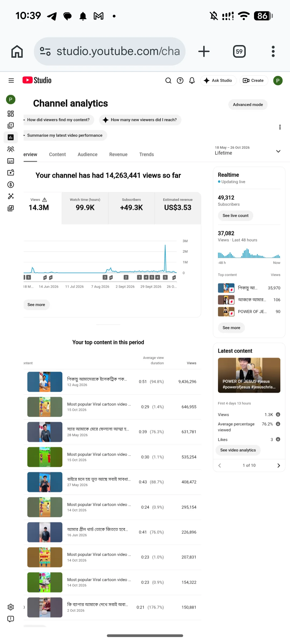Open Settings gear in sidebar
The height and width of the screenshot is (644, 290).
tap(11, 607)
